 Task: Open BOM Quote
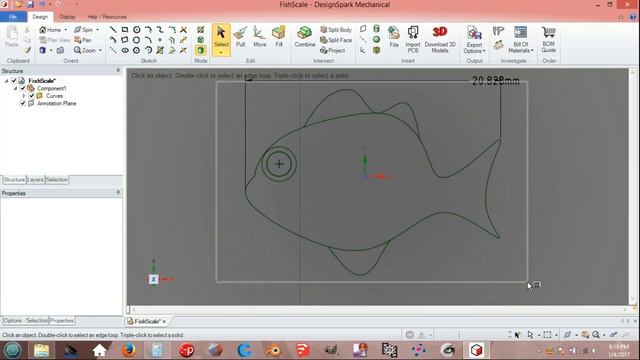point(549,39)
